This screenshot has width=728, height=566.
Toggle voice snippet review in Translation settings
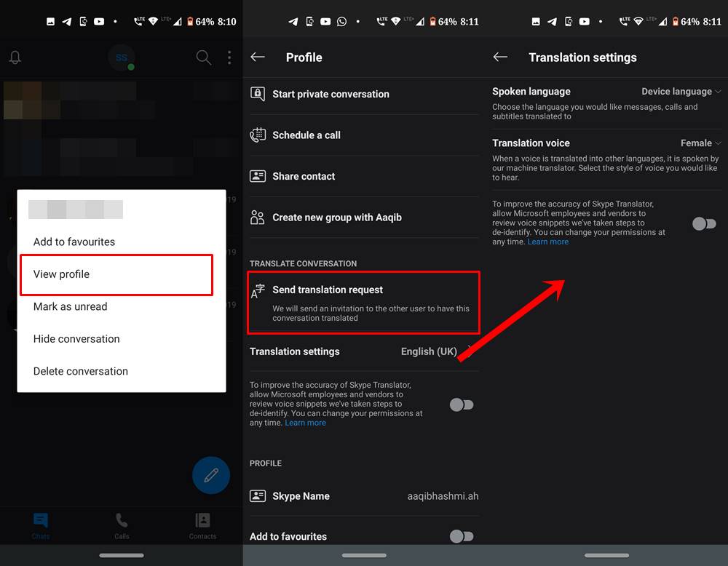pos(704,223)
